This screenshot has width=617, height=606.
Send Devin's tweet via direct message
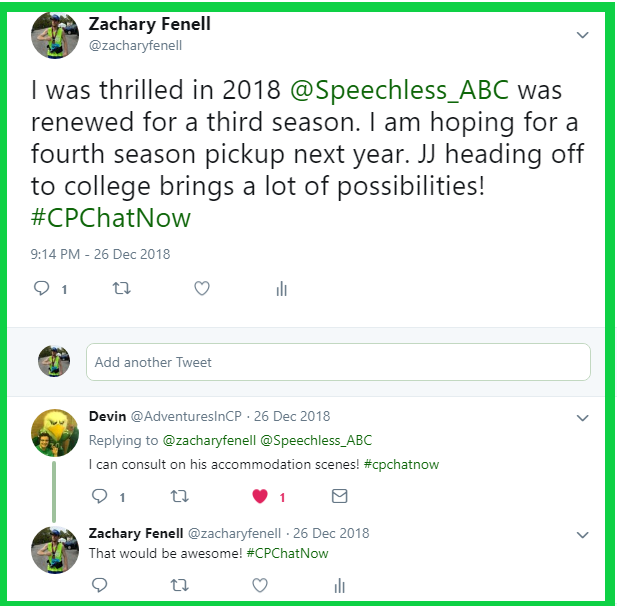click(x=339, y=496)
